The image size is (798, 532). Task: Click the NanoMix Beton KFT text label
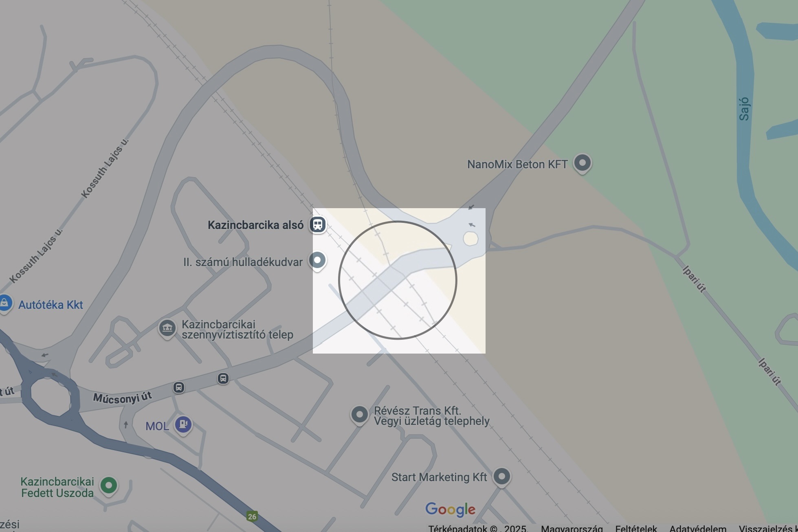click(517, 164)
